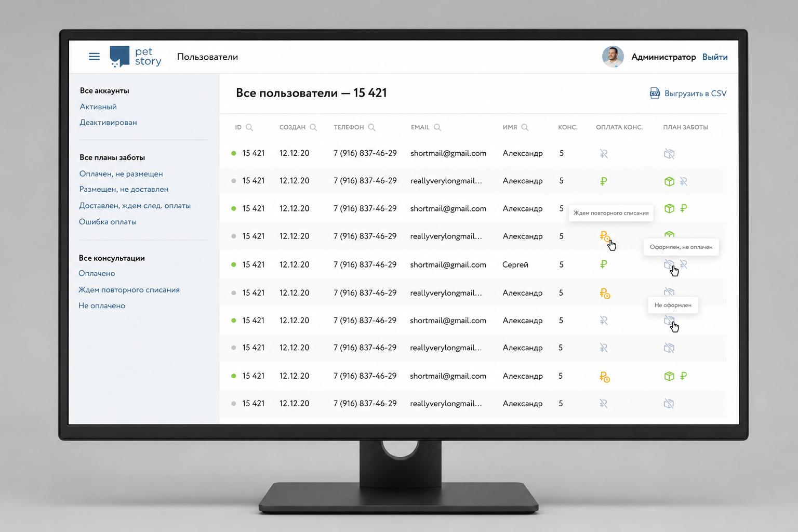
Task: Select the name cell Сергей
Action: point(515,264)
